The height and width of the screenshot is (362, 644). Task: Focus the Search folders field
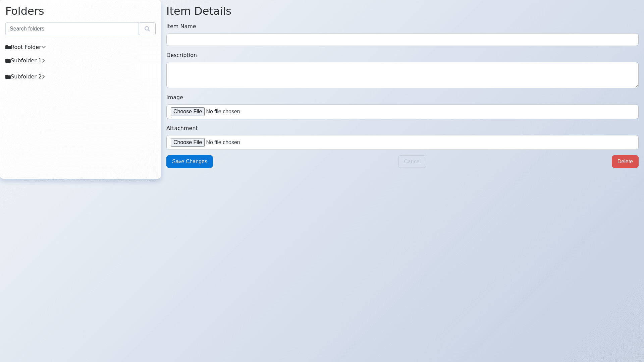(72, 29)
